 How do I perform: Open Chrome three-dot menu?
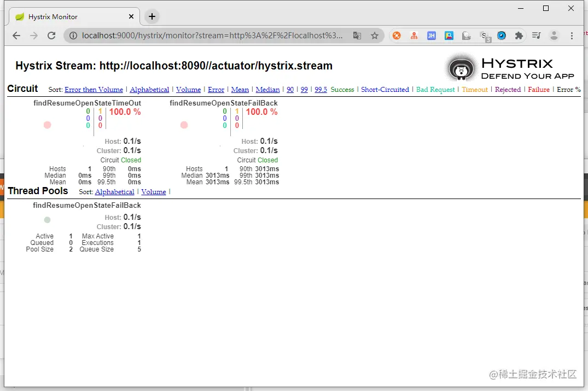(x=572, y=36)
